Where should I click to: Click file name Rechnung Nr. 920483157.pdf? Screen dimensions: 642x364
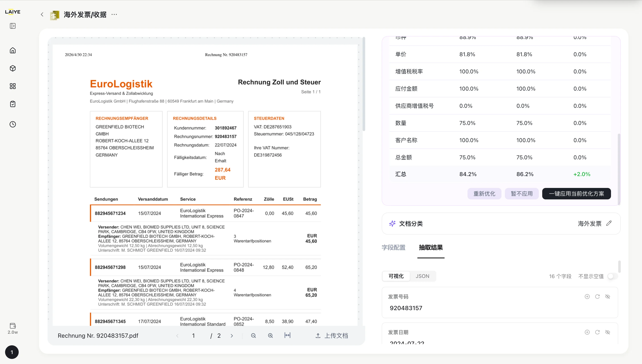pos(98,336)
